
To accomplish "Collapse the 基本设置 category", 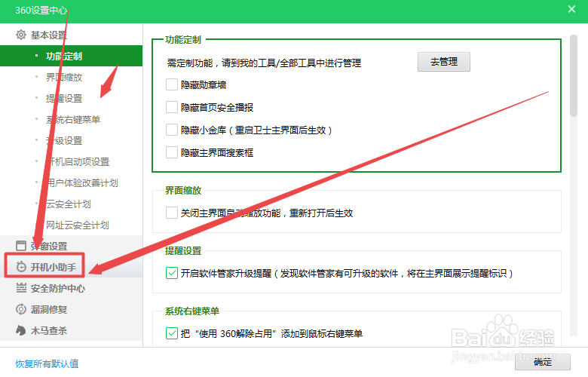I will (72, 35).
